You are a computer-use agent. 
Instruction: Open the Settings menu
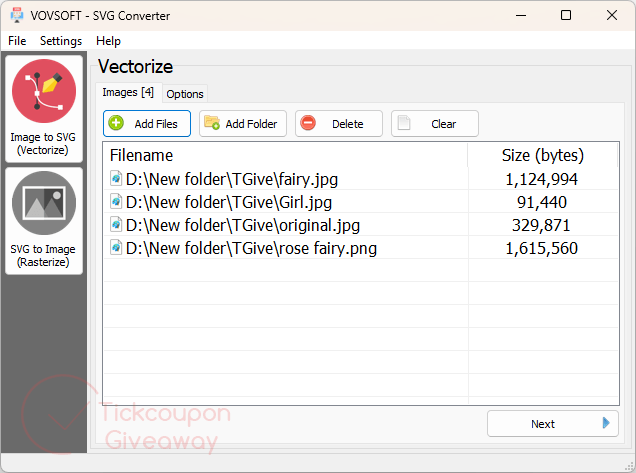61,41
